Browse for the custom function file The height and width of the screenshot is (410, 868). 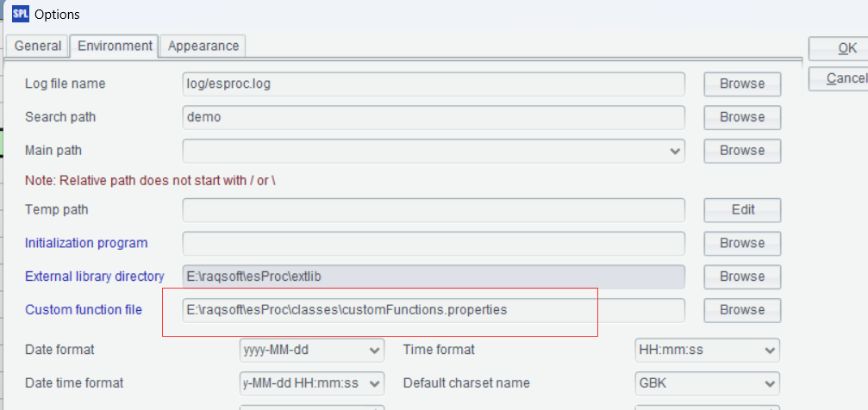742,309
